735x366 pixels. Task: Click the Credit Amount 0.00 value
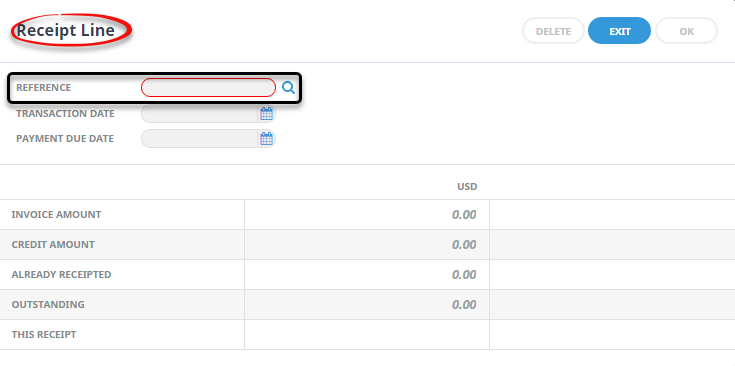pos(464,245)
